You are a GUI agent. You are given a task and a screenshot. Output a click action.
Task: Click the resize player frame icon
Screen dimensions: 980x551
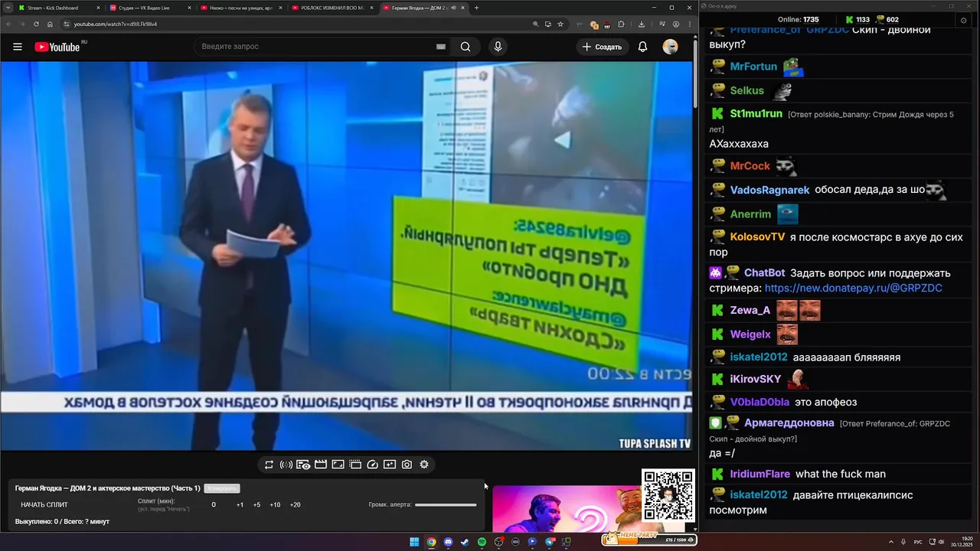tap(338, 465)
